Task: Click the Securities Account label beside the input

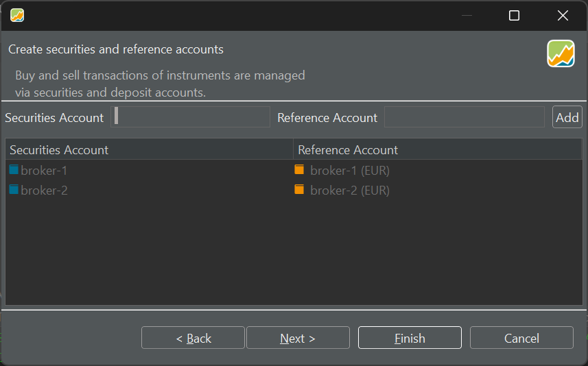Action: (x=54, y=118)
